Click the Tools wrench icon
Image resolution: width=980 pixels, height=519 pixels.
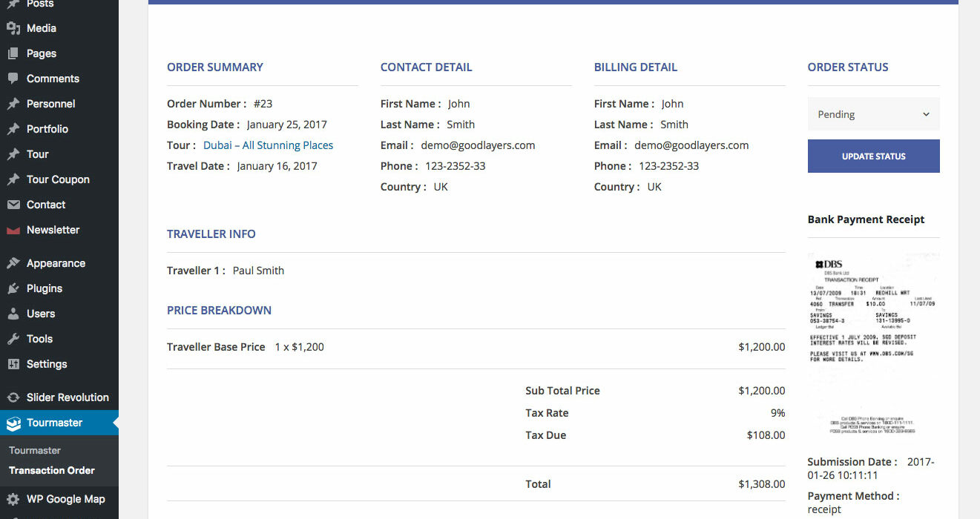click(13, 339)
